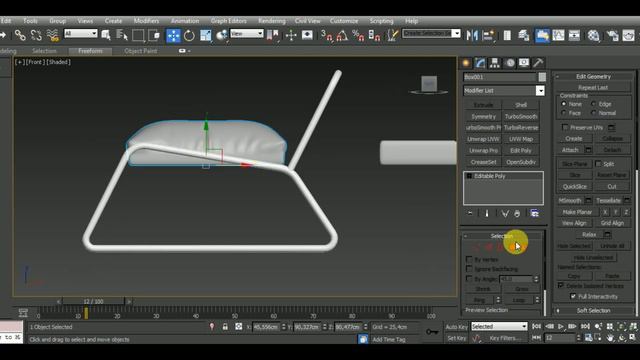Click the Attach button

[x=570, y=150]
